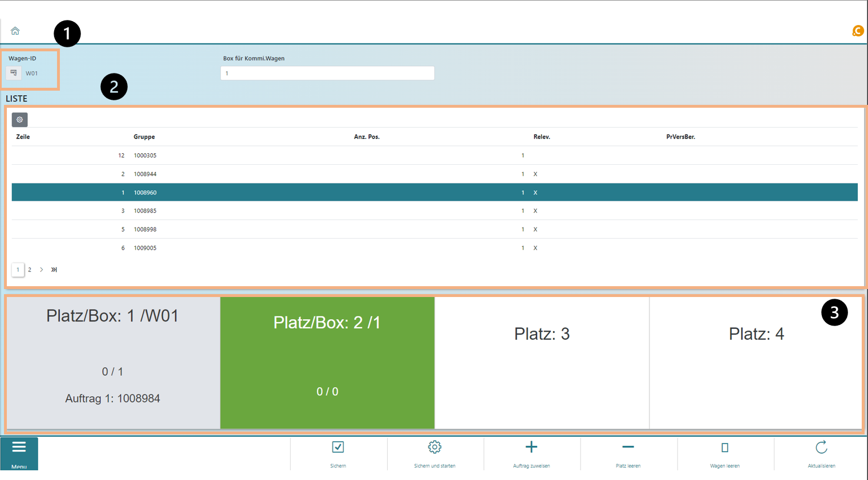Click Sichern und starten gear icon
The width and height of the screenshot is (868, 480).
click(x=435, y=448)
